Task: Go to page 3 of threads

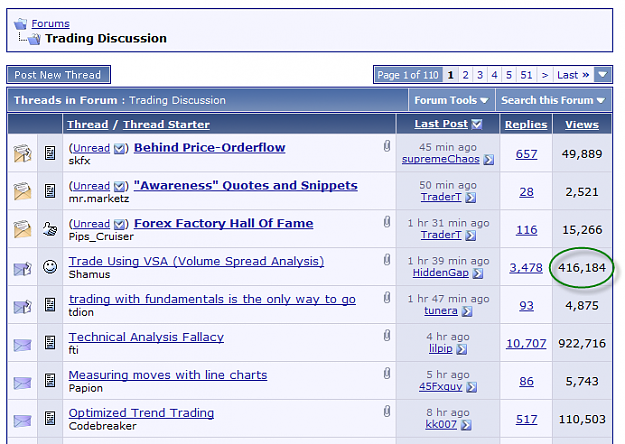Action: [x=480, y=75]
